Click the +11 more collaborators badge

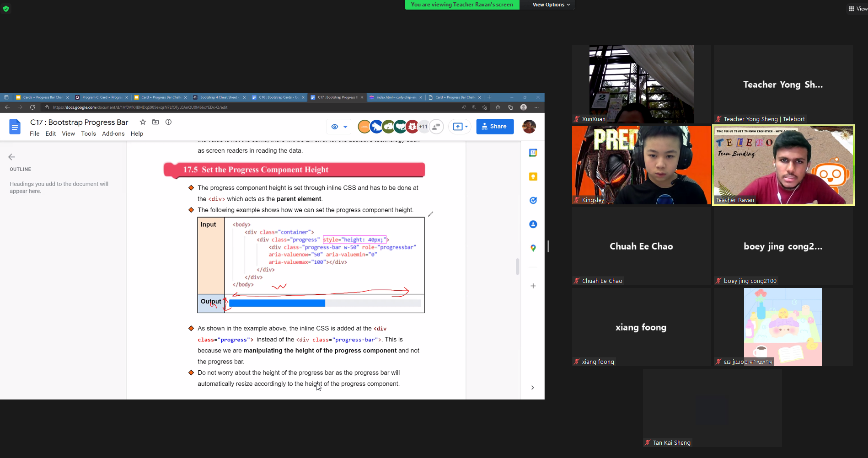(423, 127)
